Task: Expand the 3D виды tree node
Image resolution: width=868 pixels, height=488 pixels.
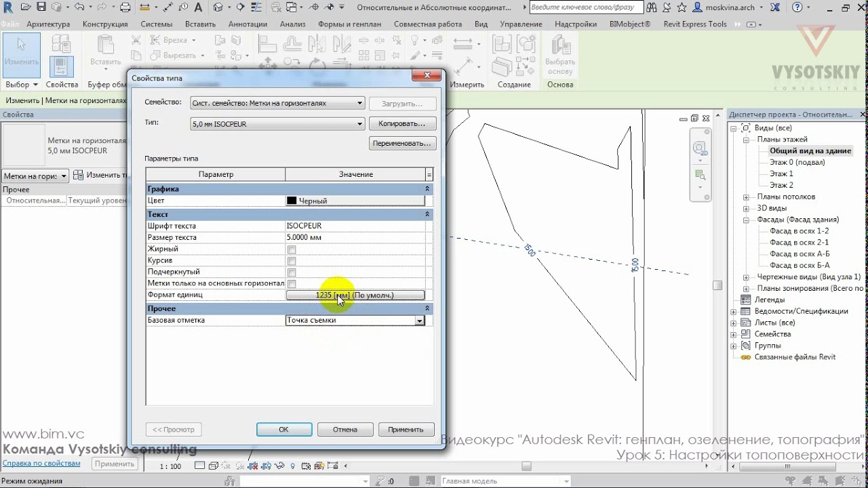Action: point(746,208)
